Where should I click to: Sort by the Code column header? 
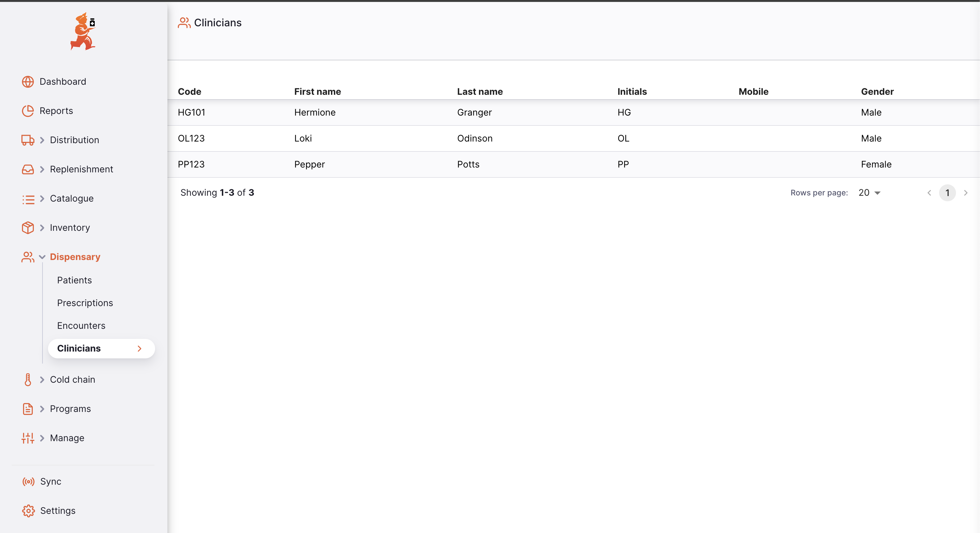(x=190, y=92)
